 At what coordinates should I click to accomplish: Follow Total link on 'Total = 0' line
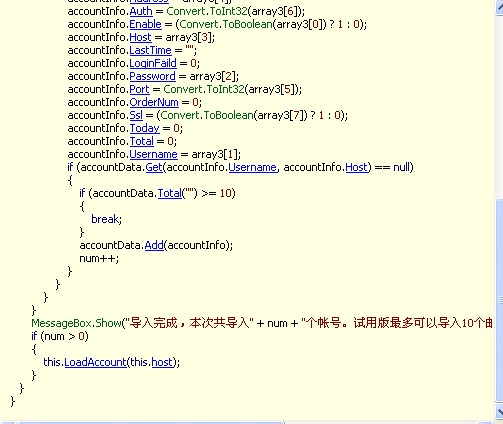tap(142, 141)
